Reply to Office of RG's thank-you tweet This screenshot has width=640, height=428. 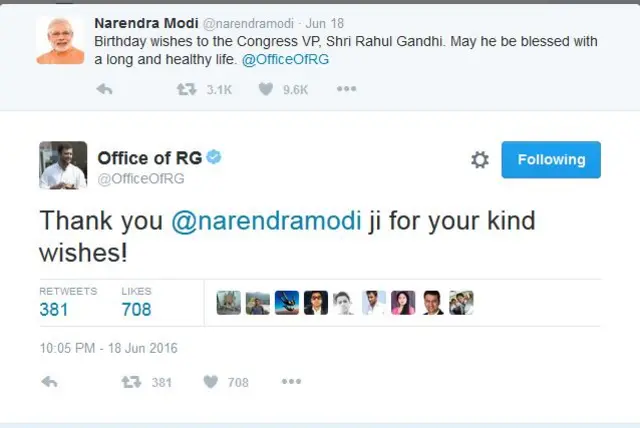[x=50, y=381]
